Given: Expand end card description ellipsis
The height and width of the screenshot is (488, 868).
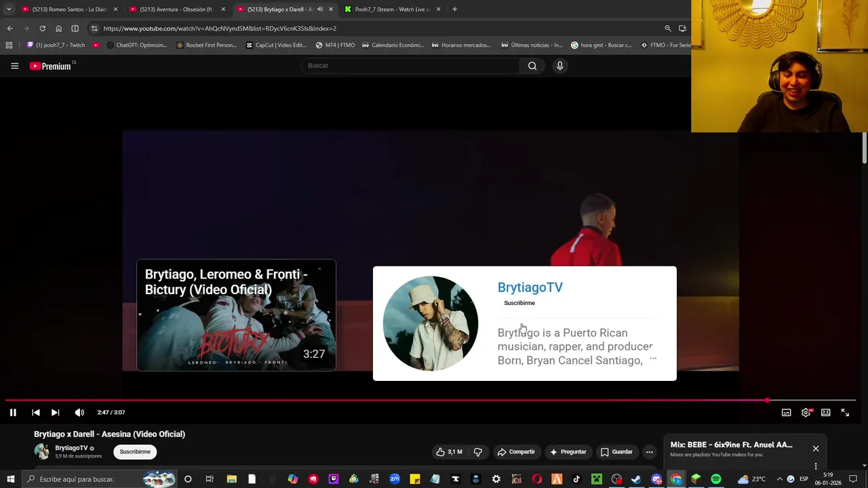Looking at the screenshot, I should (x=653, y=359).
